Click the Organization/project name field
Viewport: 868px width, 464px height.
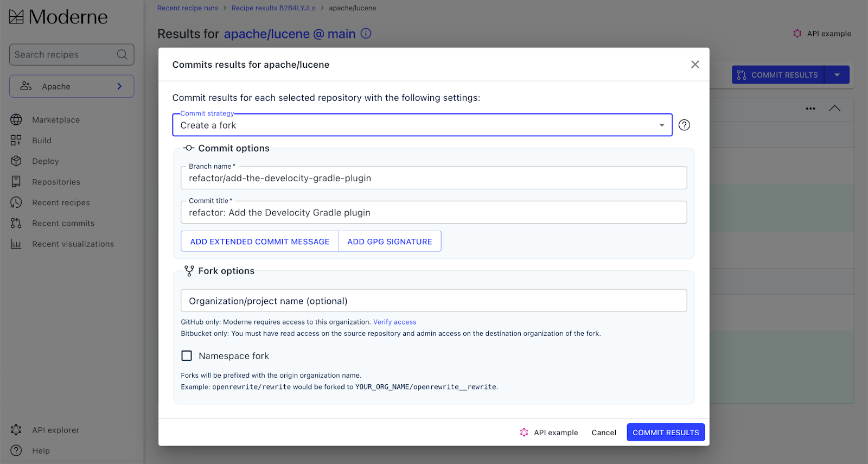pyautogui.click(x=434, y=301)
